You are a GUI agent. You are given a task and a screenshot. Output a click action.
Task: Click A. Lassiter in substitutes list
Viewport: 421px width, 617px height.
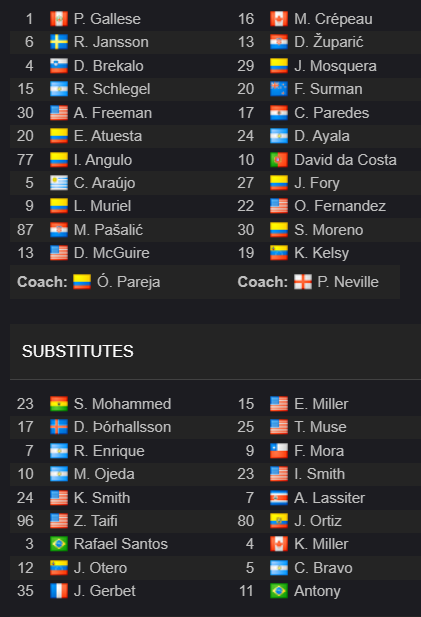[x=329, y=498]
